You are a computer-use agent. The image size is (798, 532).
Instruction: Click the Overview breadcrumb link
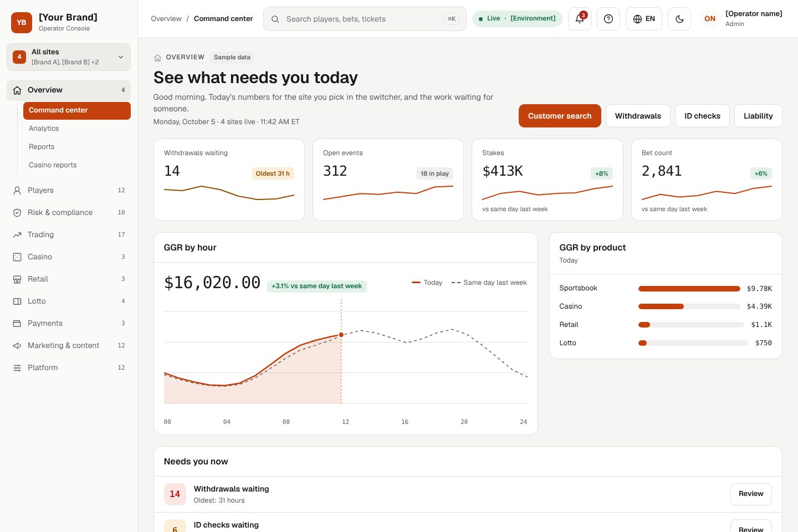coord(166,19)
